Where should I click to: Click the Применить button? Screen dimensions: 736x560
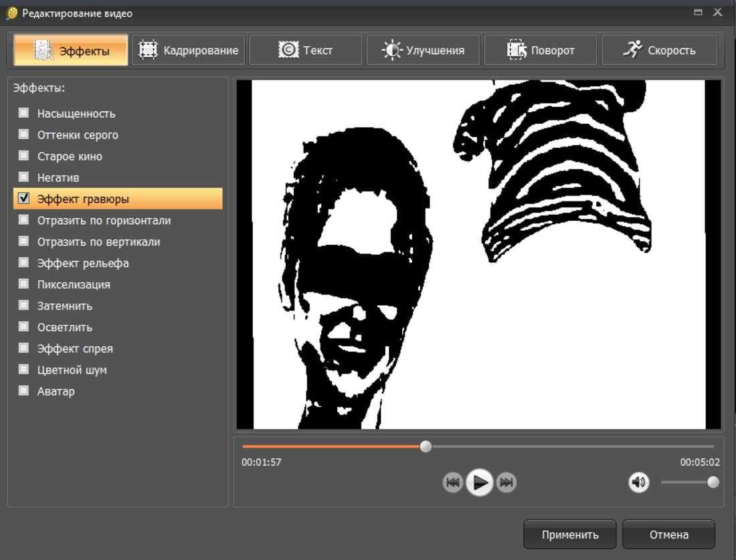coord(569,535)
